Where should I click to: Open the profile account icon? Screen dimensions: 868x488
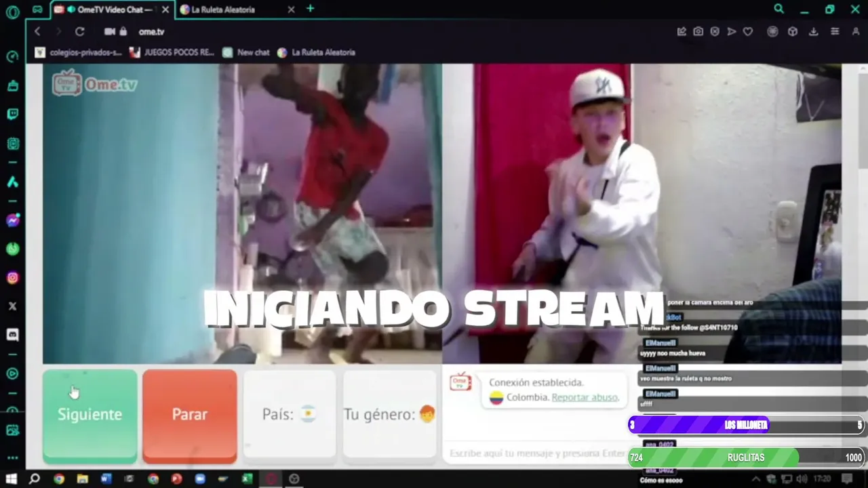tap(856, 32)
